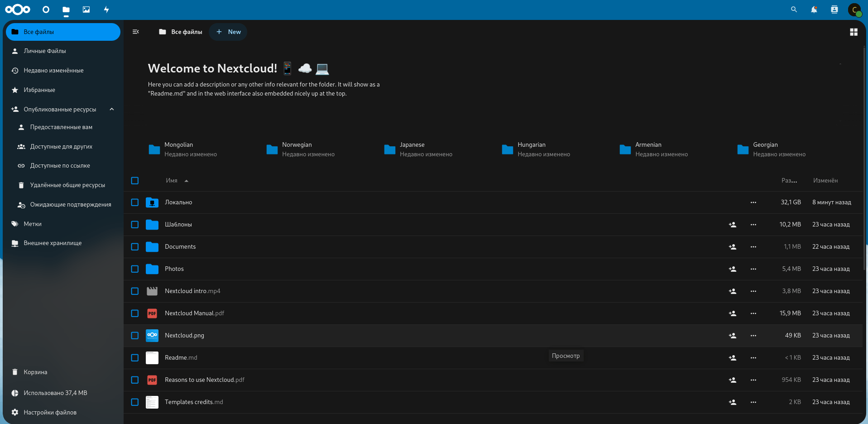
Task: Open Избранные in the sidebar
Action: [x=63, y=90]
